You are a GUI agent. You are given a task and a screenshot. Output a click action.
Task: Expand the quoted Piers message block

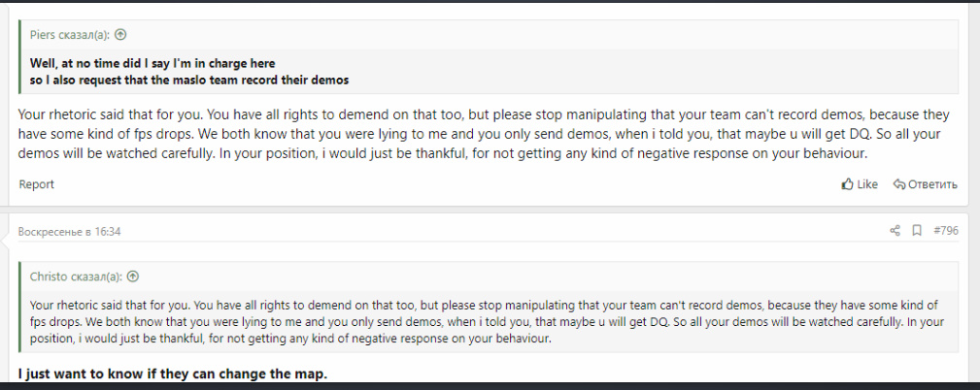click(486, 71)
